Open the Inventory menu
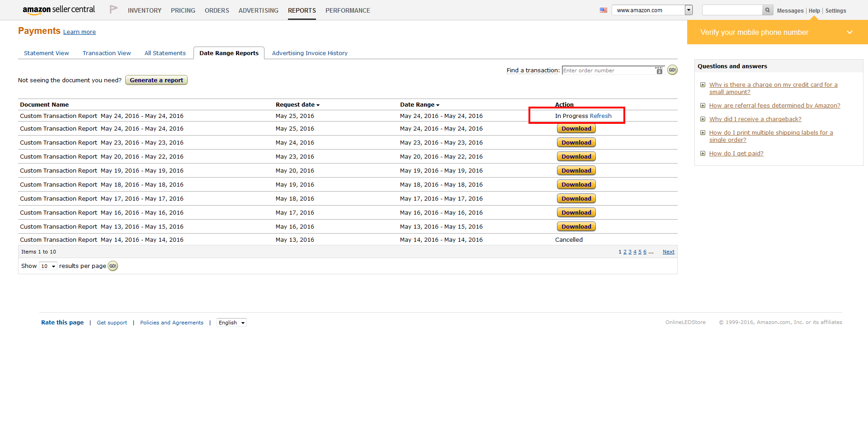 (x=144, y=10)
